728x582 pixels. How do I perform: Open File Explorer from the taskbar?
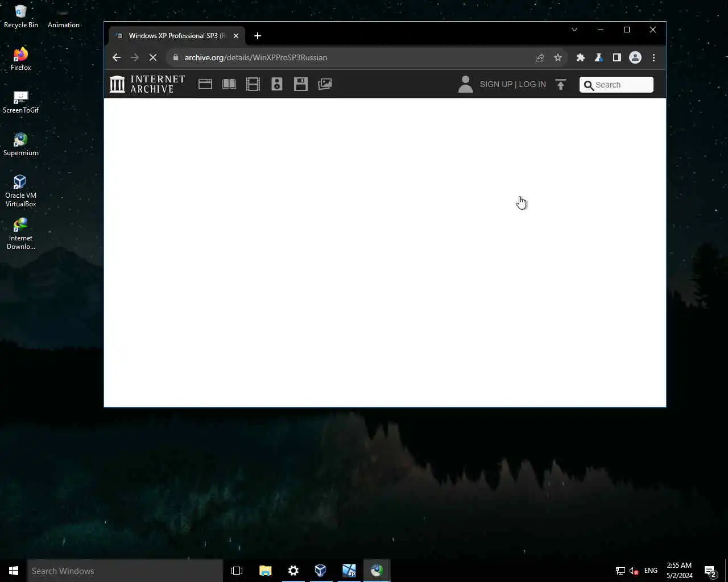pyautogui.click(x=265, y=571)
